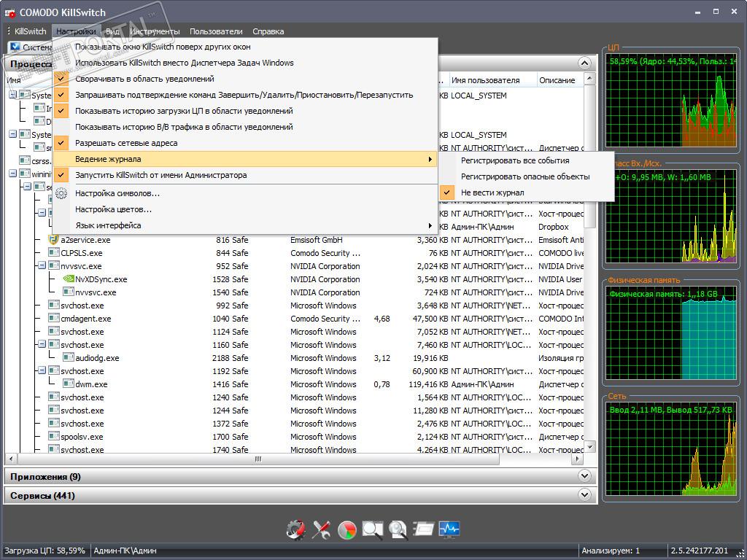Open Настройка символов… dialog
This screenshot has width=747, height=560.
click(x=245, y=193)
